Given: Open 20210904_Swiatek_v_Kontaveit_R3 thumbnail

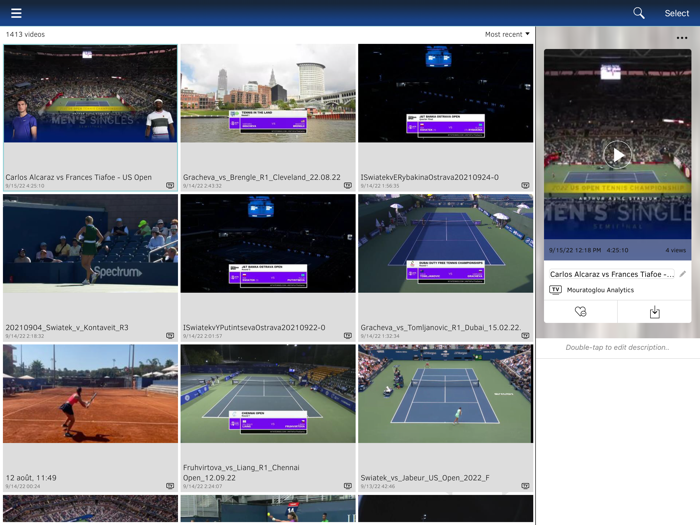Looking at the screenshot, I should (91, 243).
